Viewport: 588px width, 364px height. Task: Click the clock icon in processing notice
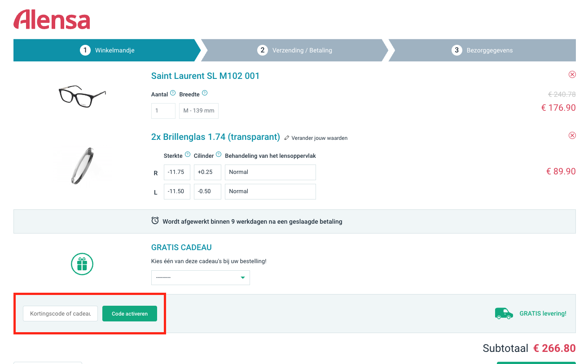pyautogui.click(x=155, y=221)
